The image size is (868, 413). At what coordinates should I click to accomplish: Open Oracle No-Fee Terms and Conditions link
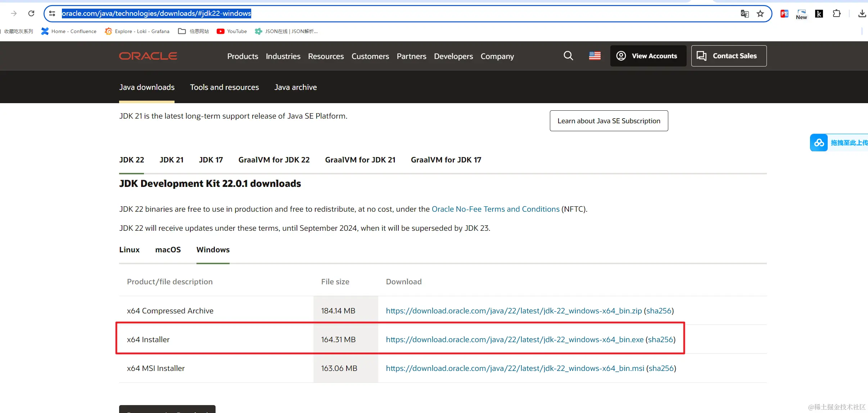point(496,209)
